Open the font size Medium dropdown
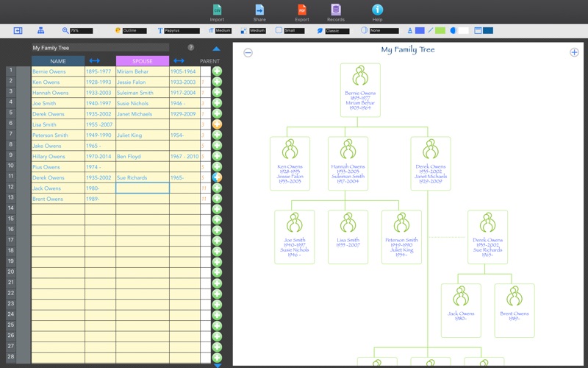Image resolution: width=588 pixels, height=368 pixels. pos(223,31)
